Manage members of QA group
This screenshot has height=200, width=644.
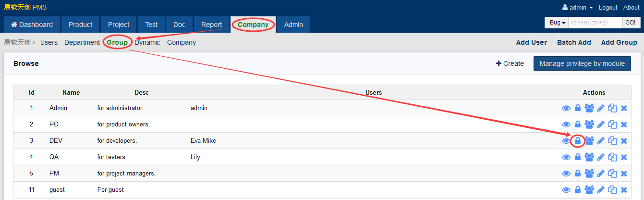click(x=589, y=157)
